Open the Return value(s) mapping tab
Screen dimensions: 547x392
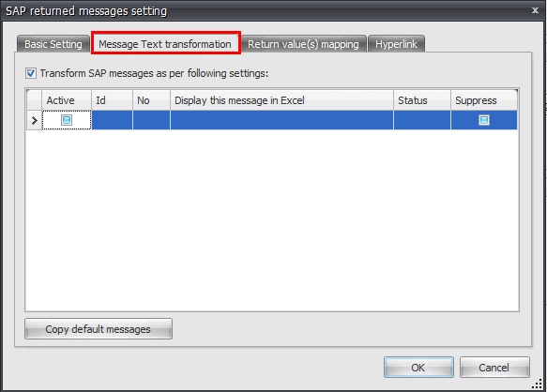point(303,44)
